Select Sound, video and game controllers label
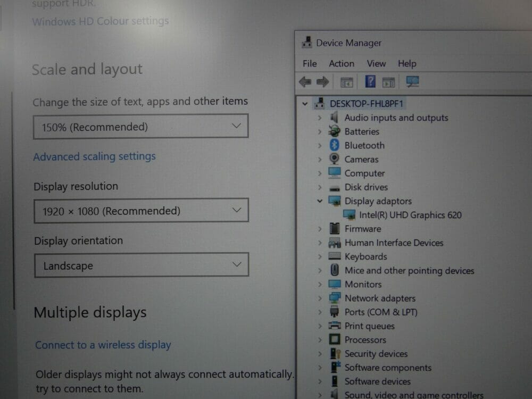 414,395
